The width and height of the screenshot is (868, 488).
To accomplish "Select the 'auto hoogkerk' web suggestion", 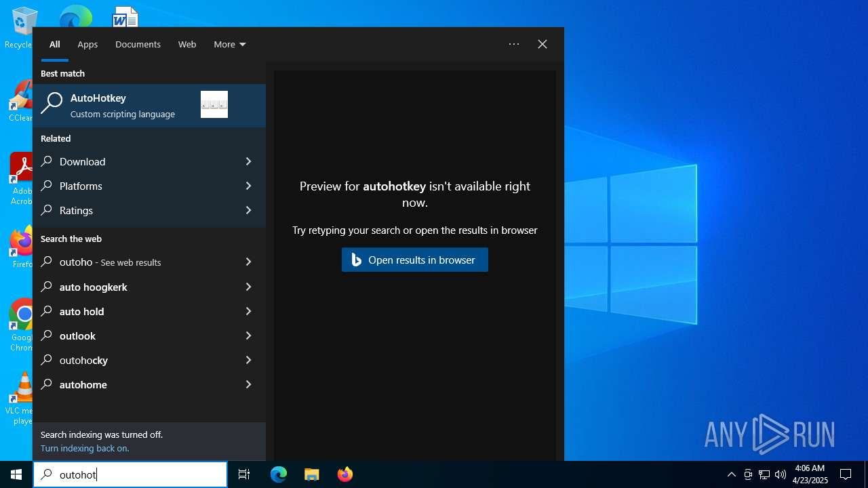I will coord(133,287).
